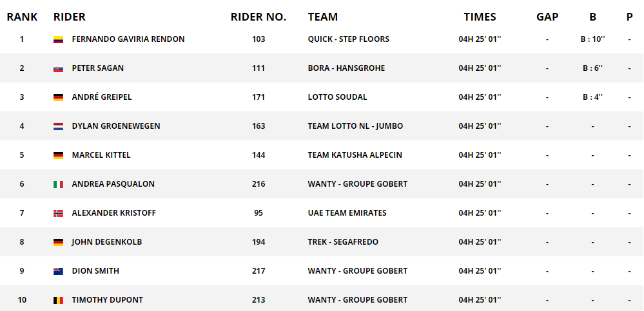Click the German flag next to André Greipel

pyautogui.click(x=58, y=98)
